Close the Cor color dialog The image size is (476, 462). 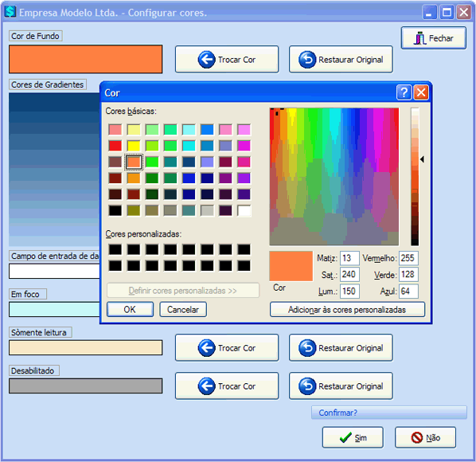coord(421,92)
